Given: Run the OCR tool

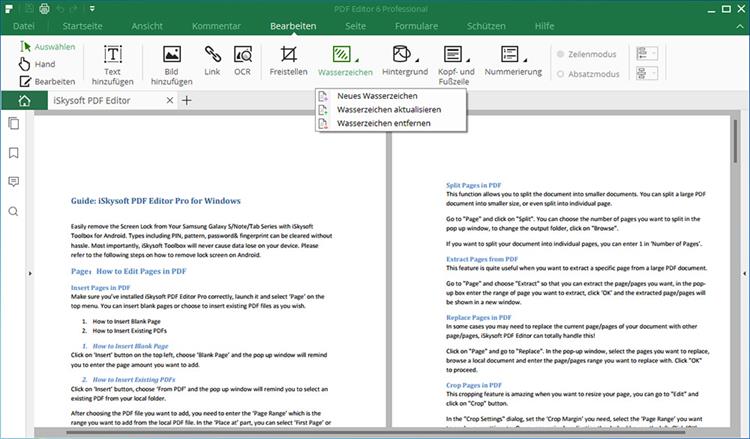Looking at the screenshot, I should click(x=243, y=60).
